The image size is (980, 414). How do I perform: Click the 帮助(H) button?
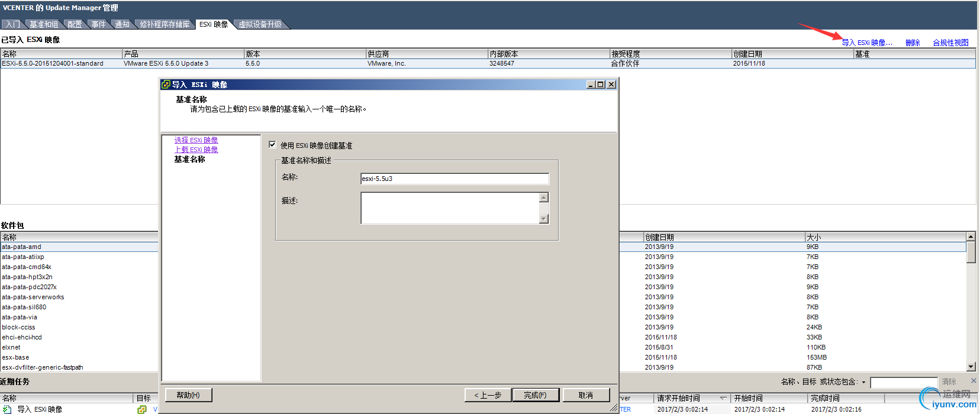188,395
